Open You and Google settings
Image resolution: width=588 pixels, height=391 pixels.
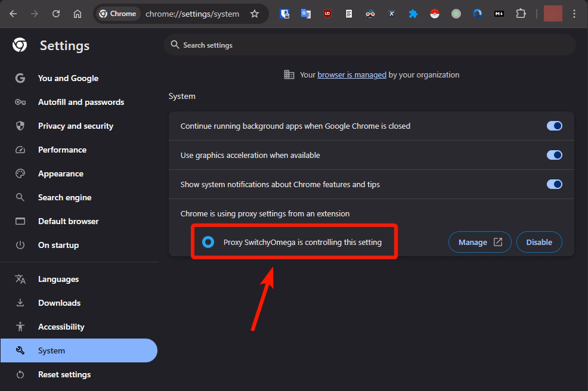[x=79, y=78]
